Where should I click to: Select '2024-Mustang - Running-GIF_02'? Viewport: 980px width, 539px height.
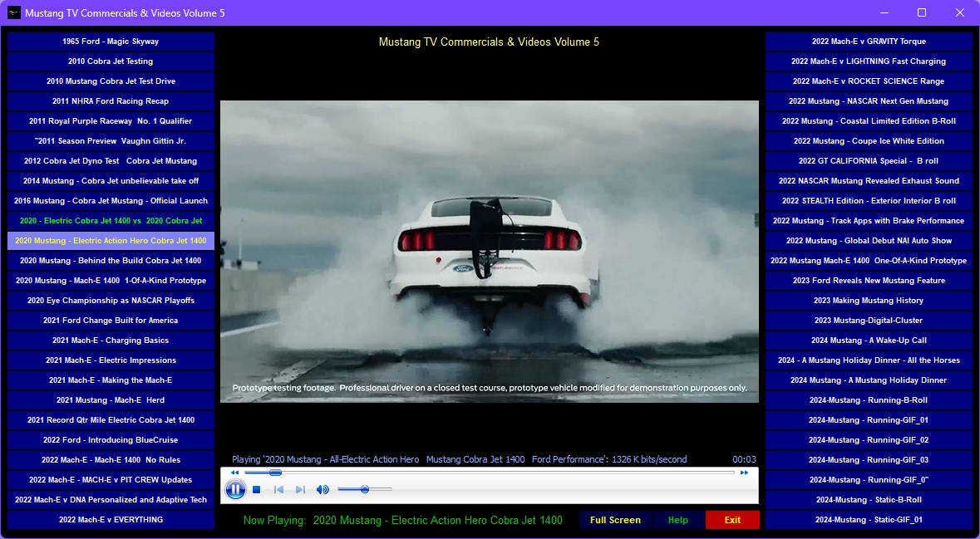coord(869,440)
